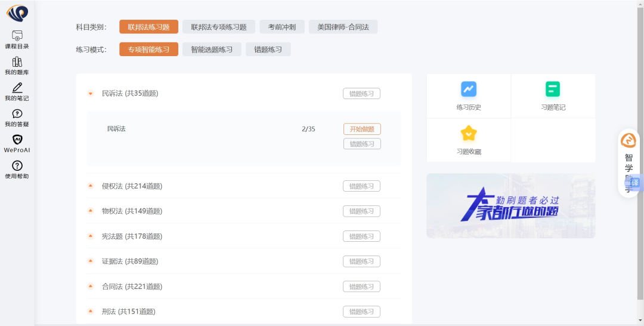The width and height of the screenshot is (644, 326).
Task: Click 侵权法 (共214道题) row text
Action: (132, 186)
